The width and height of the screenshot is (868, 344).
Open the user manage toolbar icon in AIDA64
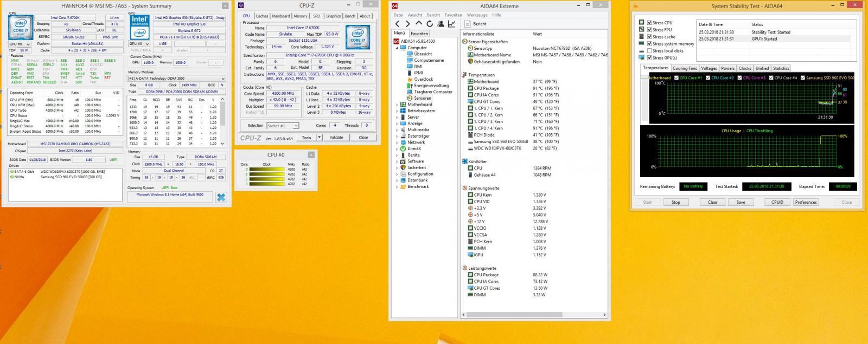441,24
